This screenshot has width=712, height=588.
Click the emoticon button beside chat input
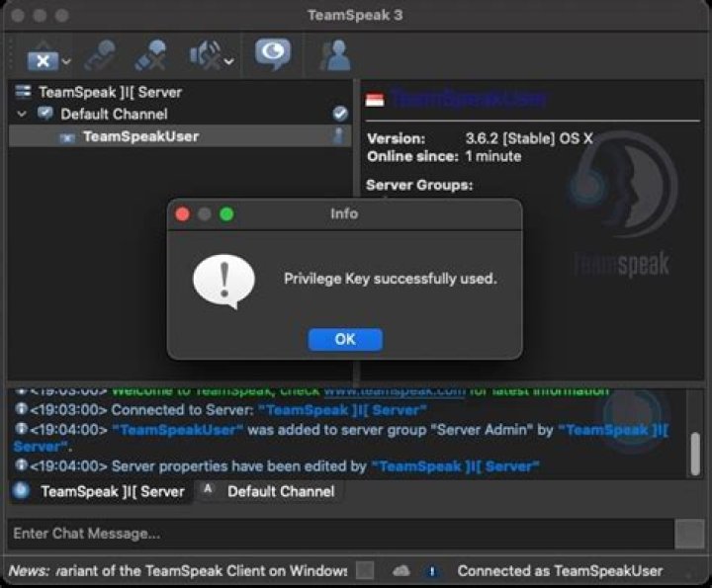(689, 534)
